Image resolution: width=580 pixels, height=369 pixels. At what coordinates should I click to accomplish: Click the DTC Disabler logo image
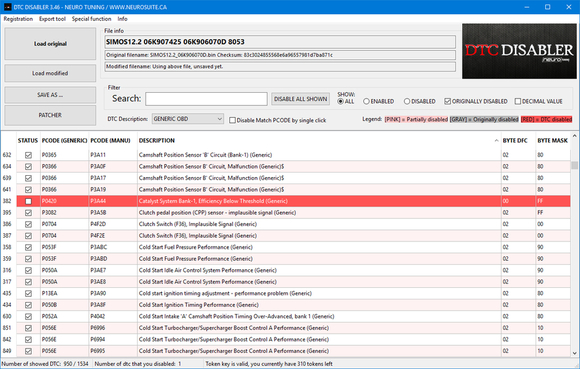pos(519,51)
